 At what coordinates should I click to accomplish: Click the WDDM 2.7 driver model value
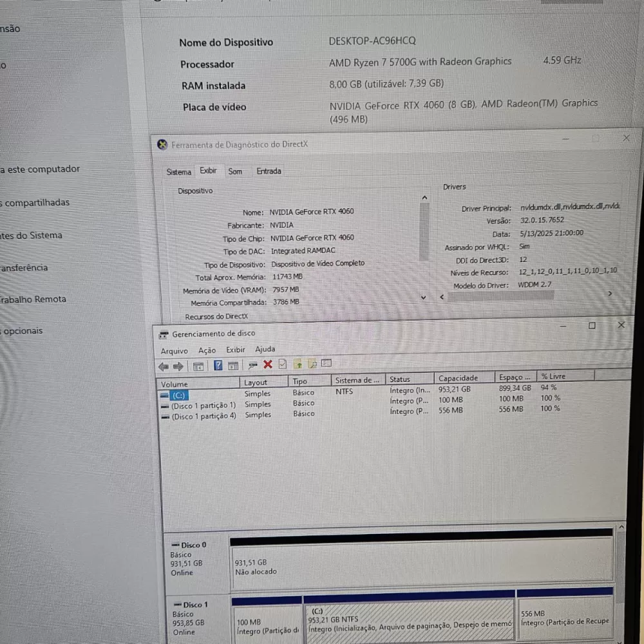point(535,285)
